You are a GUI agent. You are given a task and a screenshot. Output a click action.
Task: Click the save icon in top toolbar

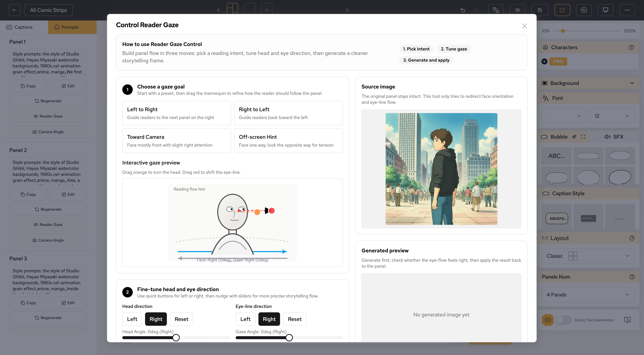pyautogui.click(x=540, y=10)
